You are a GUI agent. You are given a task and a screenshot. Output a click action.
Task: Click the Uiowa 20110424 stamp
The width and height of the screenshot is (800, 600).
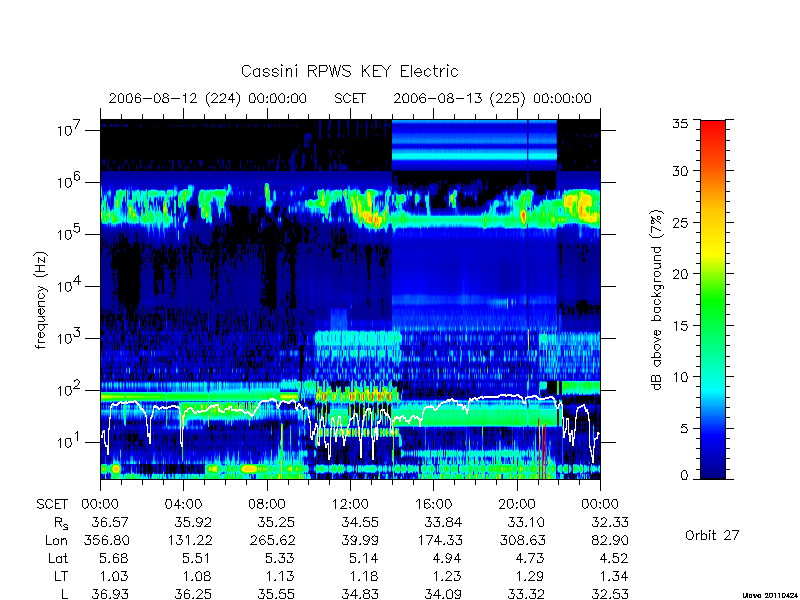pyautogui.click(x=770, y=595)
